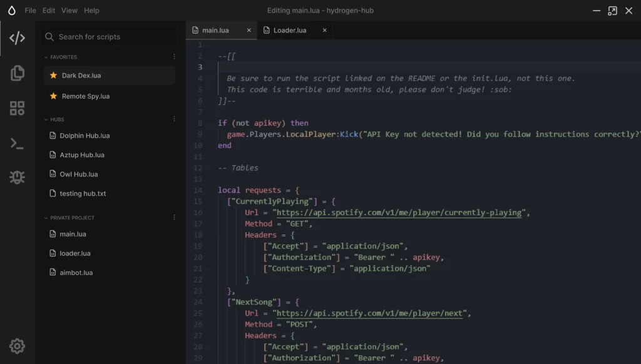
Task: Open the File menu
Action: point(30,11)
